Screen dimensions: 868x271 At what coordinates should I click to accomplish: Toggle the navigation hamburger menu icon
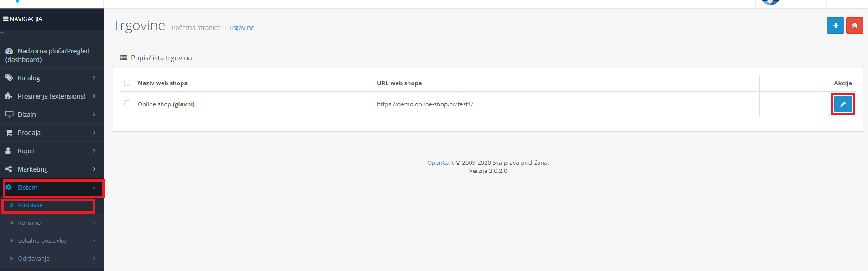(x=6, y=19)
